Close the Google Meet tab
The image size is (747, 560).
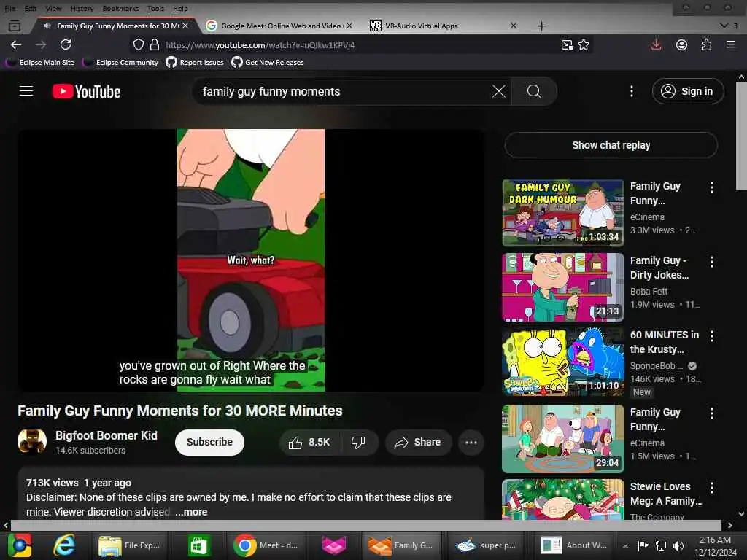point(349,26)
